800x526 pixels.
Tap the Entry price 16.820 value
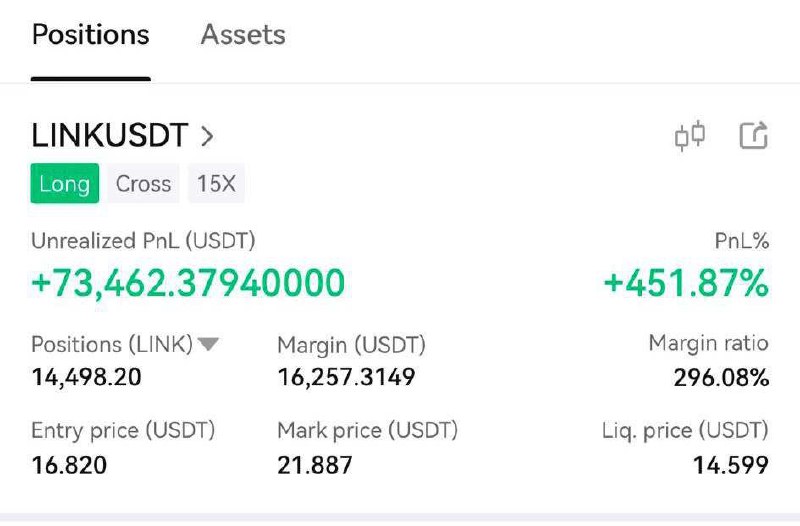[69, 465]
